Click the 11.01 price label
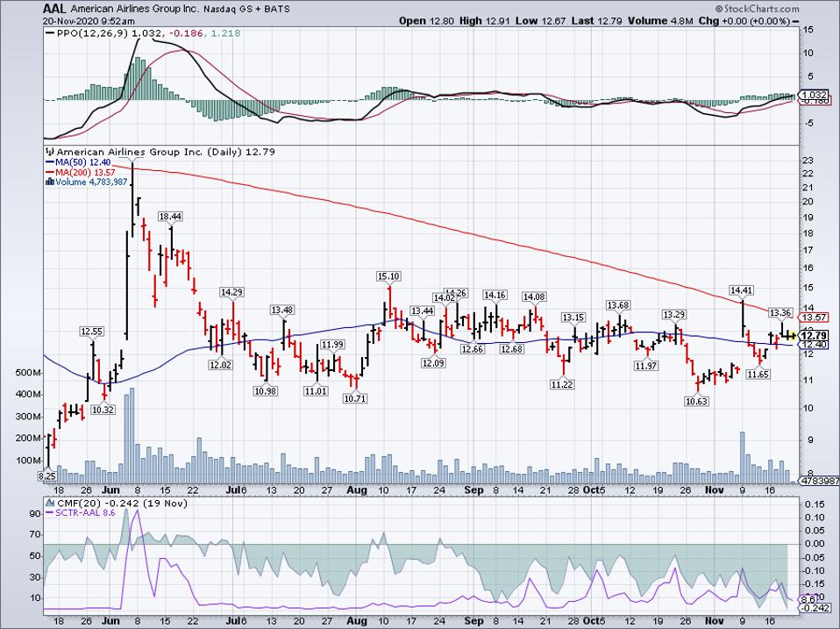 tap(316, 391)
